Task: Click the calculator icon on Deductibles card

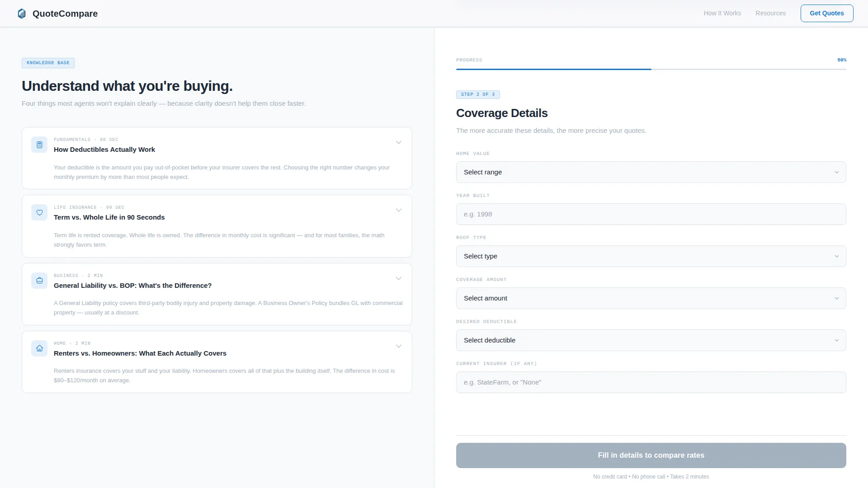Action: [39, 145]
